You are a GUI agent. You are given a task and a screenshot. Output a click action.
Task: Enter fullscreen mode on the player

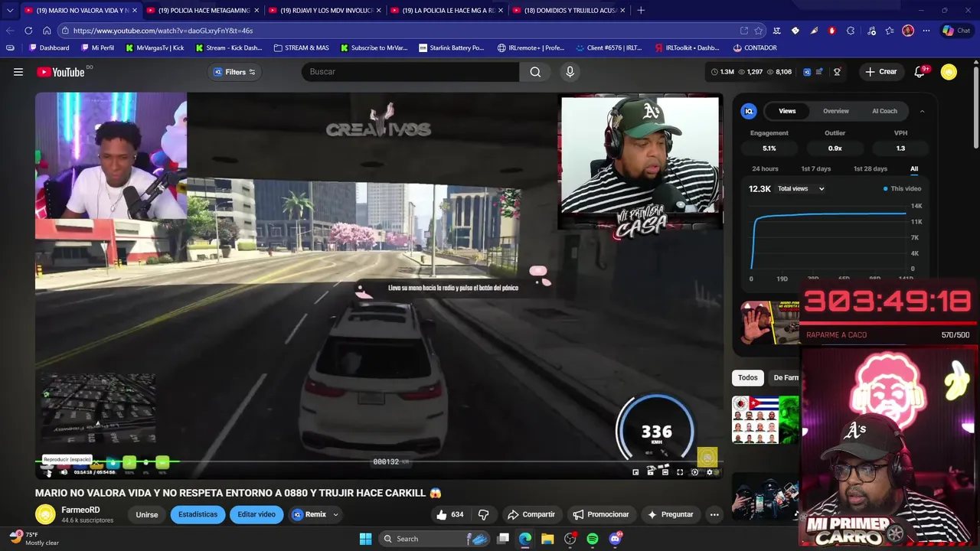(680, 472)
